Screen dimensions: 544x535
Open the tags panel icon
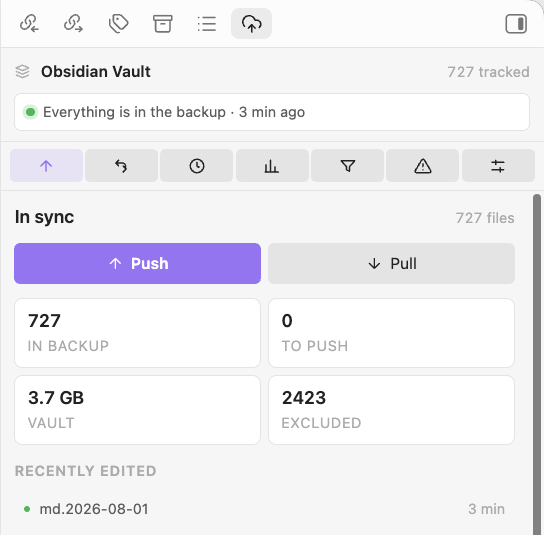click(119, 24)
